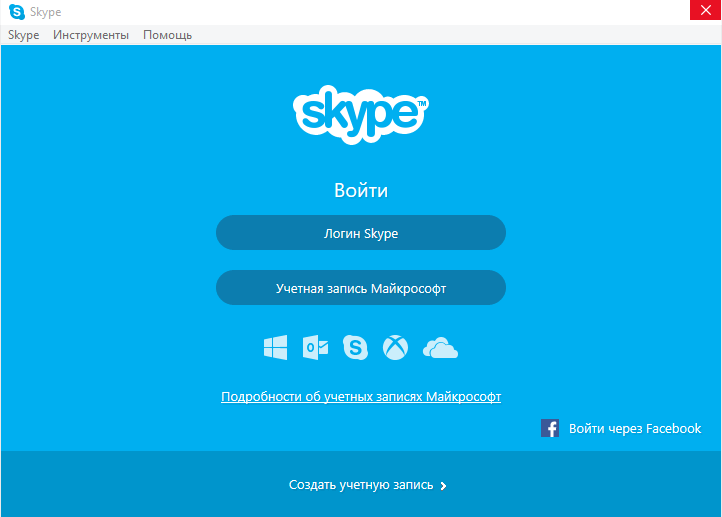Select the Войти через Facebook text
The image size is (722, 517).
click(x=635, y=429)
